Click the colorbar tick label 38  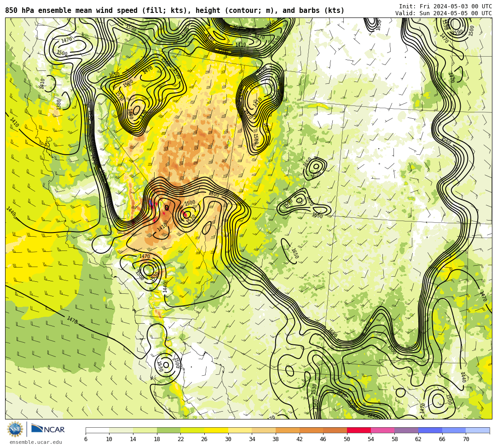276,439
